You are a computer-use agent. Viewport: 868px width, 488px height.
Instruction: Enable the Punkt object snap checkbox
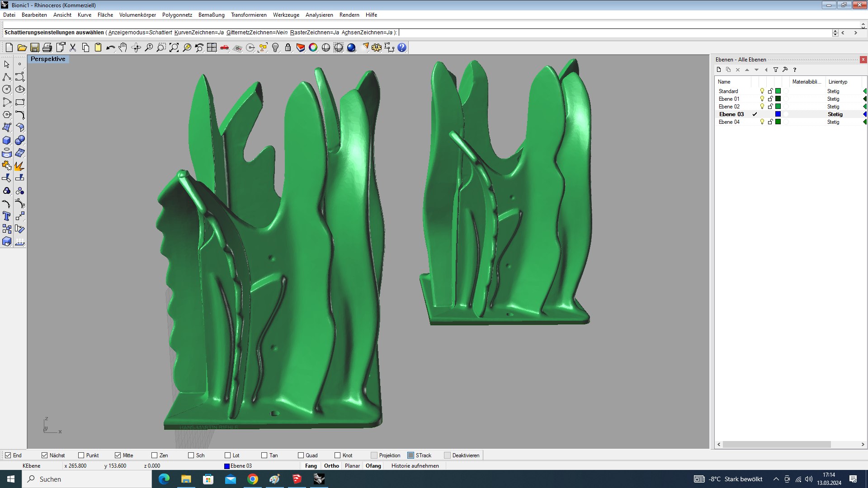81,455
